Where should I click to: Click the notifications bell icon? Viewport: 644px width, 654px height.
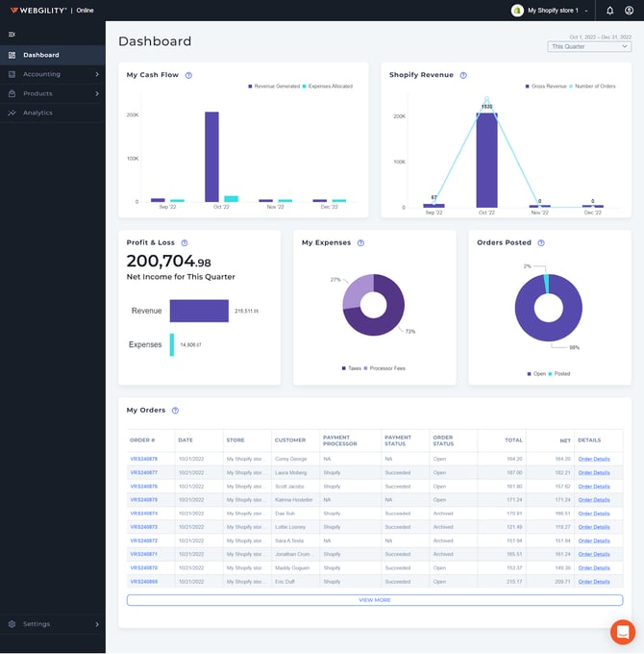(609, 11)
